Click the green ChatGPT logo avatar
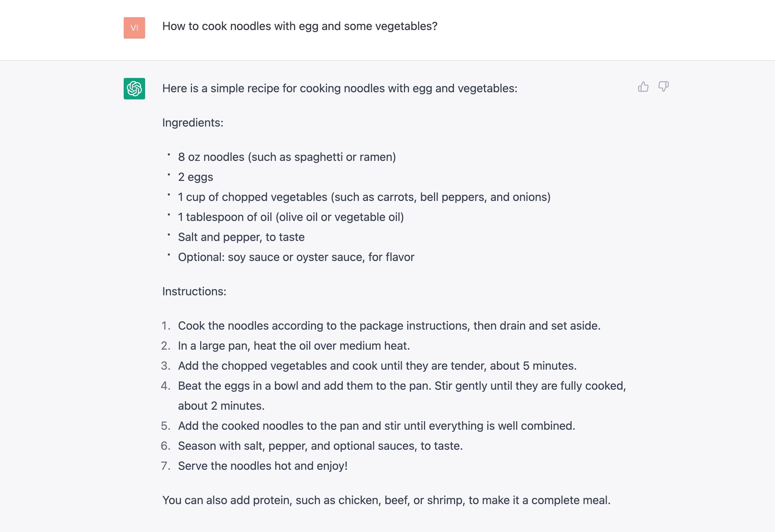 pyautogui.click(x=134, y=89)
